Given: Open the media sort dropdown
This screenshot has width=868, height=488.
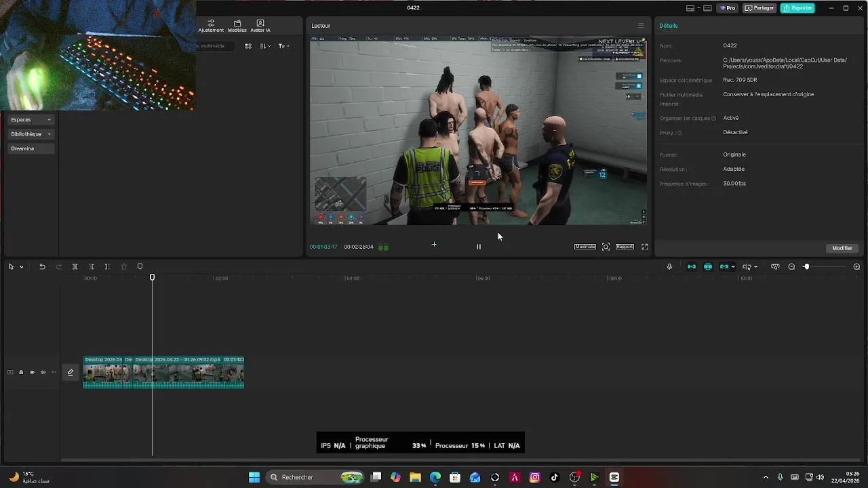Looking at the screenshot, I should (265, 46).
